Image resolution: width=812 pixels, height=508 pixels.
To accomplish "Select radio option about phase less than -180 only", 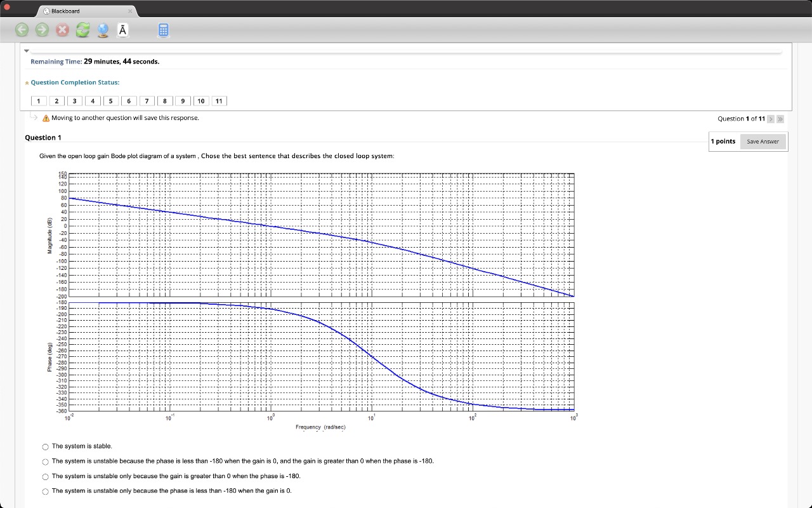I will 45,491.
